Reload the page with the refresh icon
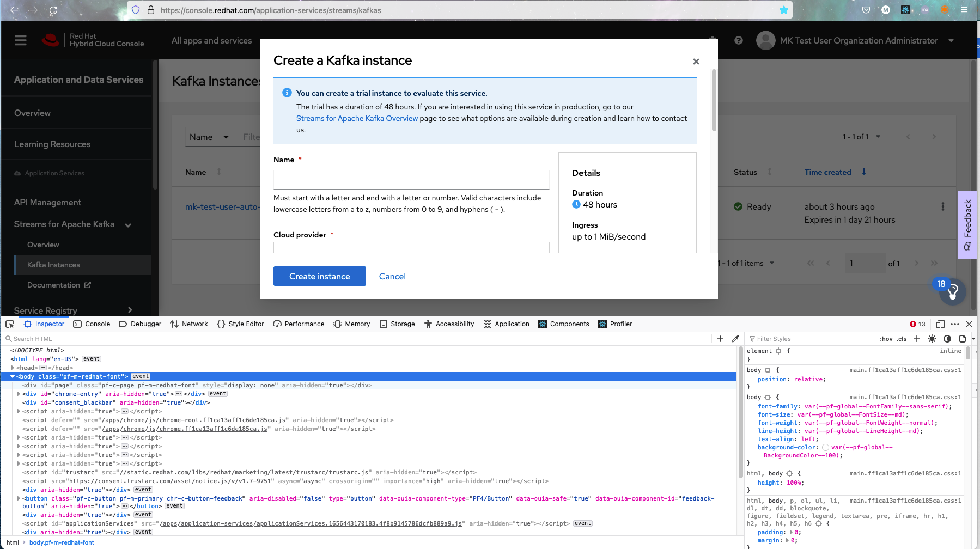980x549 pixels. (x=53, y=10)
